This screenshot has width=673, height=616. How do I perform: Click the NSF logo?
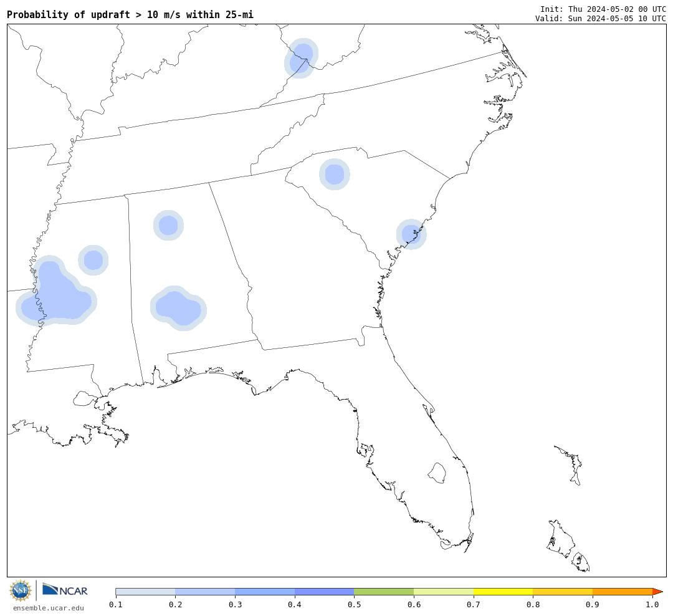[20, 590]
